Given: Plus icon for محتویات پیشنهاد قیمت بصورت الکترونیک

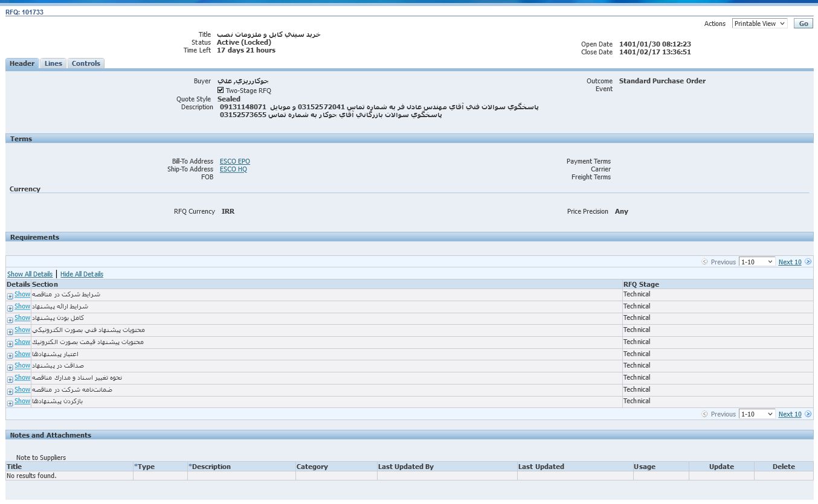Looking at the screenshot, I should (10, 344).
